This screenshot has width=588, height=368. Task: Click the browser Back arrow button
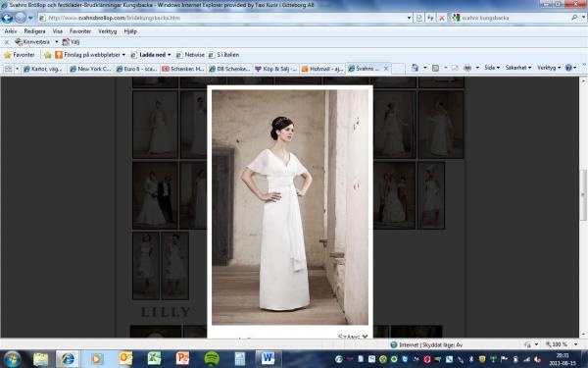pyautogui.click(x=7, y=18)
